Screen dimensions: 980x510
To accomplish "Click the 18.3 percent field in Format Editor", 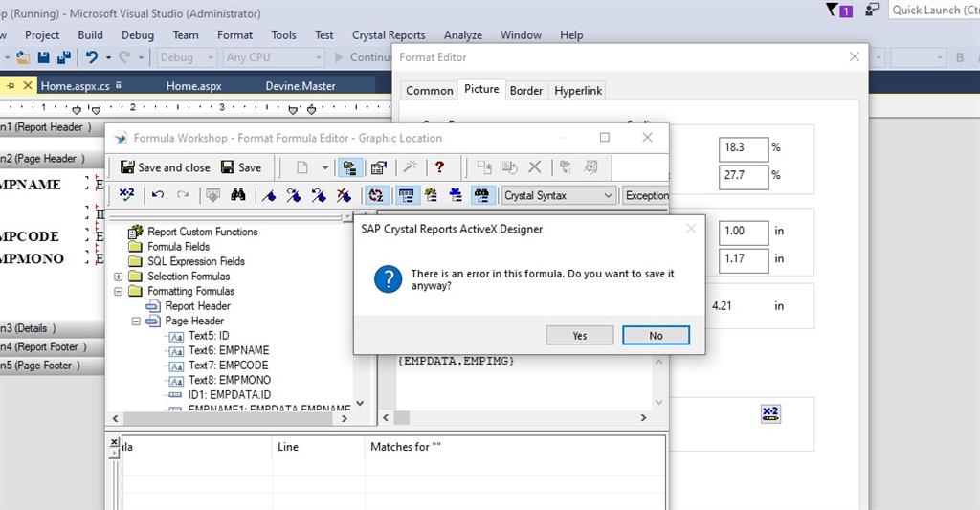I will 743,149.
